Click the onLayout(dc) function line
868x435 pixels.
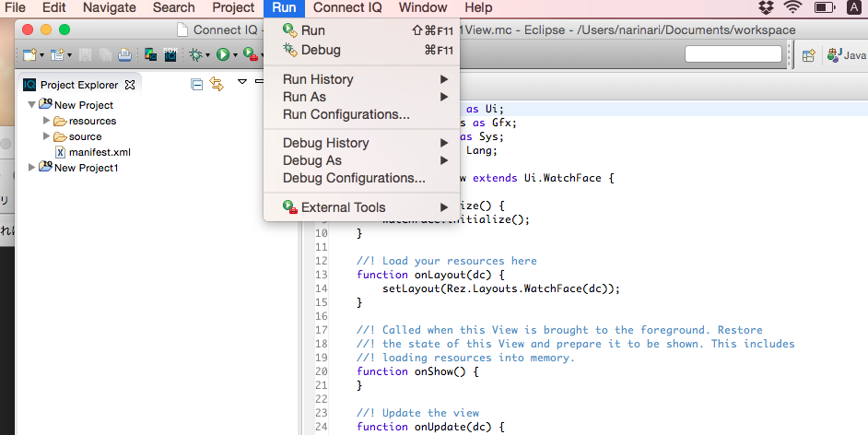pyautogui.click(x=430, y=275)
